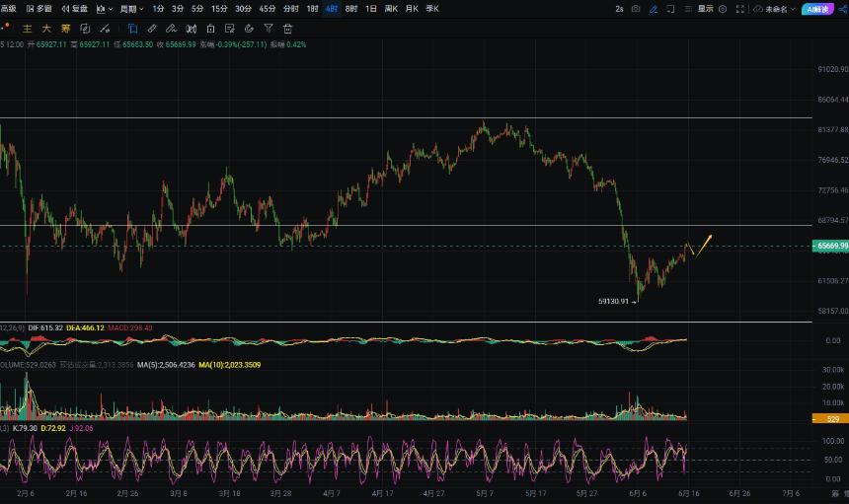Toggle the blue drawing pencil tool
849x504 pixels.
coord(654,9)
